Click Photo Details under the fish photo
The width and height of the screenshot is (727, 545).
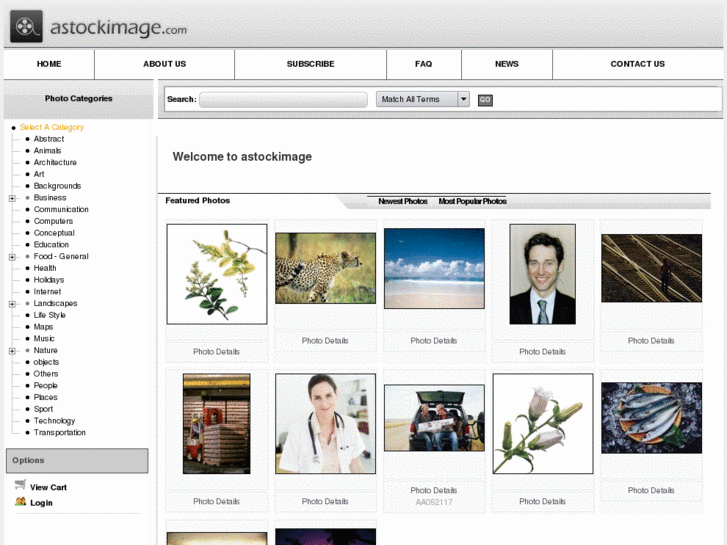(x=651, y=491)
